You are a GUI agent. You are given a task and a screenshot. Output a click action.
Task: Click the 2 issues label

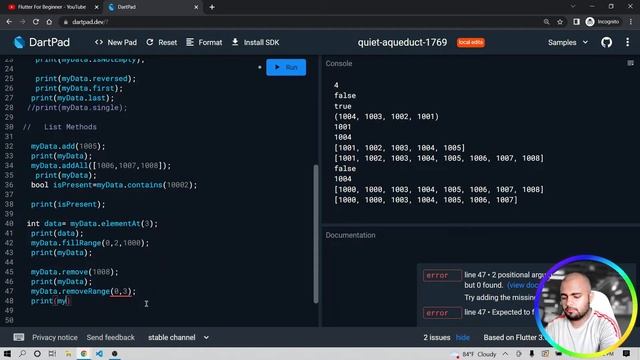click(436, 338)
